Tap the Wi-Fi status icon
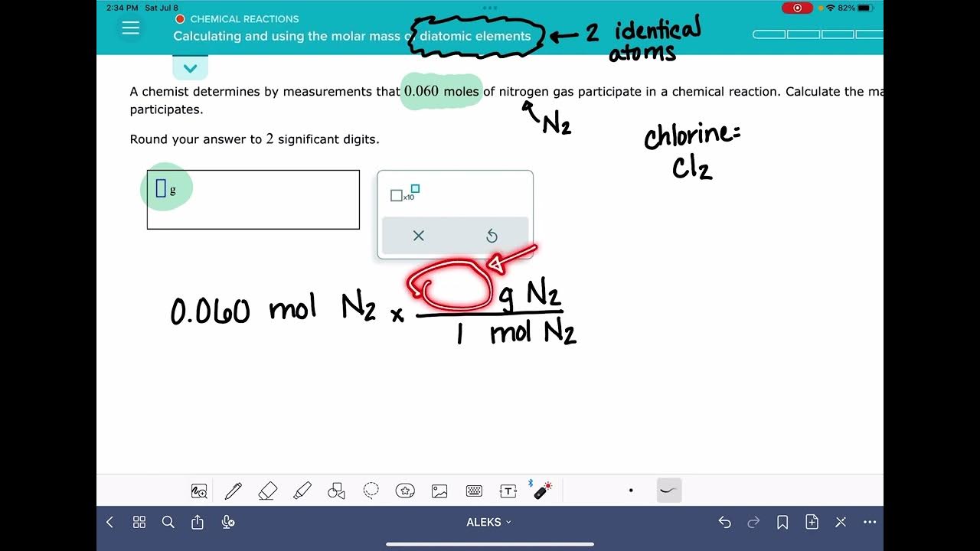This screenshot has width=980, height=551. click(831, 8)
